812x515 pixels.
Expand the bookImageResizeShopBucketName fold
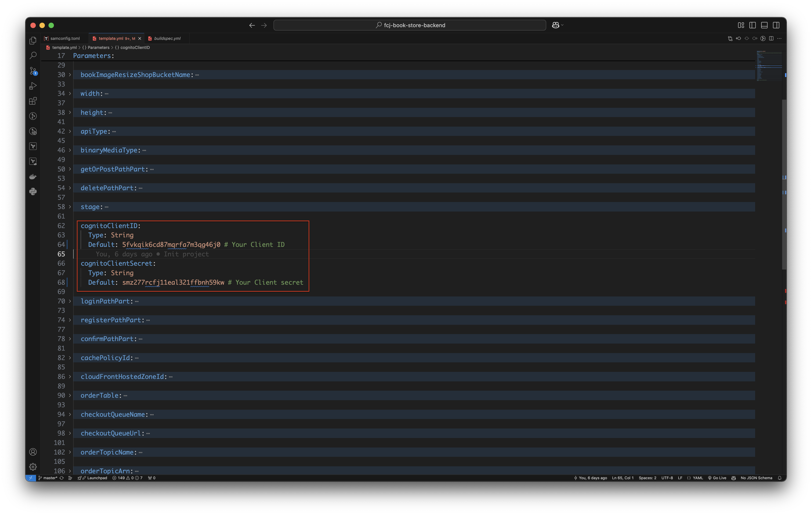click(x=70, y=75)
